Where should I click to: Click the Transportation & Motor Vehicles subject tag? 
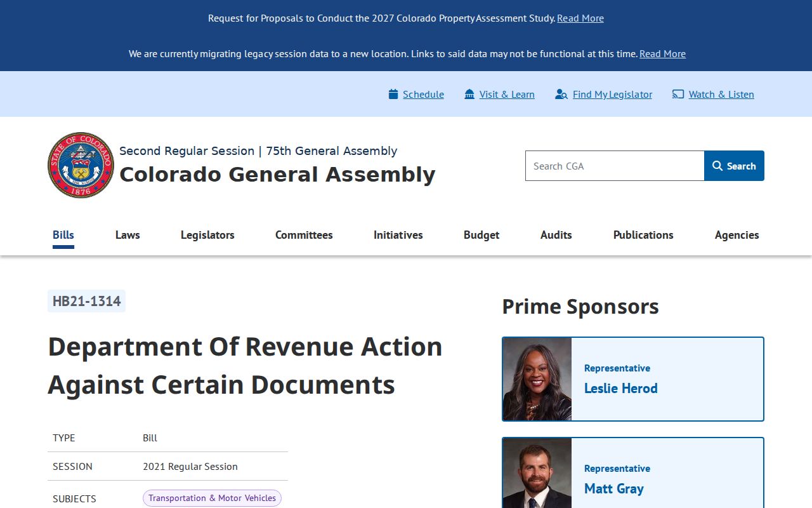click(212, 498)
